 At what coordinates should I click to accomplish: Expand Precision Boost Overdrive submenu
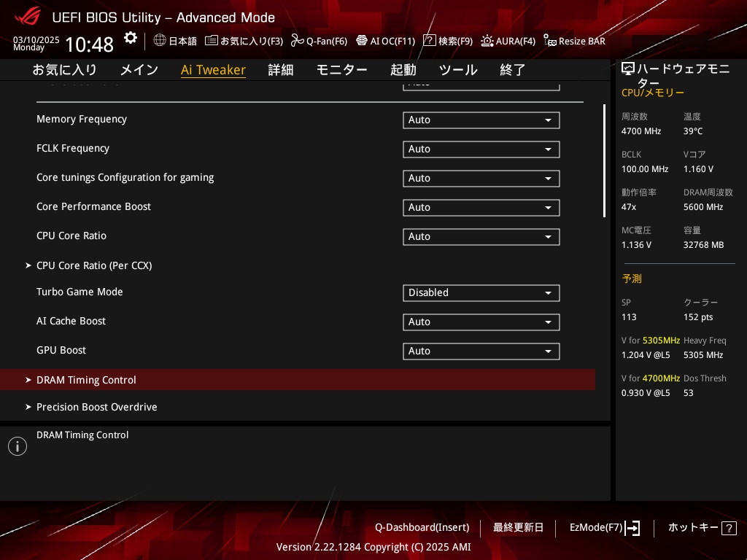click(96, 407)
